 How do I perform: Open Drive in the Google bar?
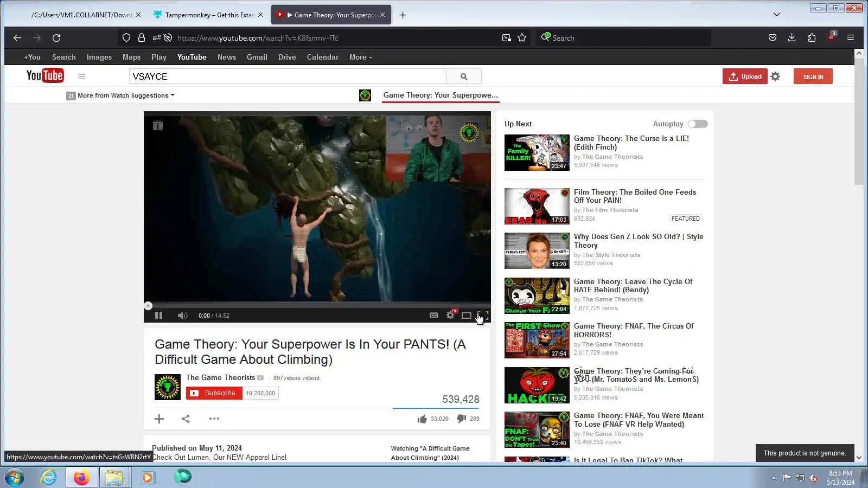(x=287, y=57)
